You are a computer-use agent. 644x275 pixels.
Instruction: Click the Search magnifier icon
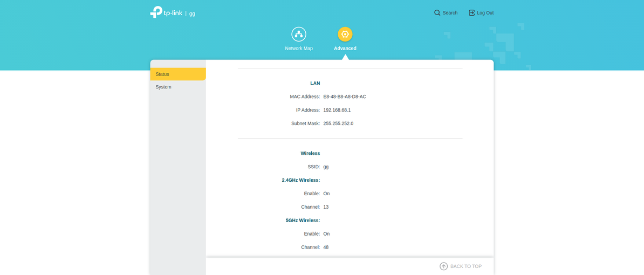[x=437, y=13]
